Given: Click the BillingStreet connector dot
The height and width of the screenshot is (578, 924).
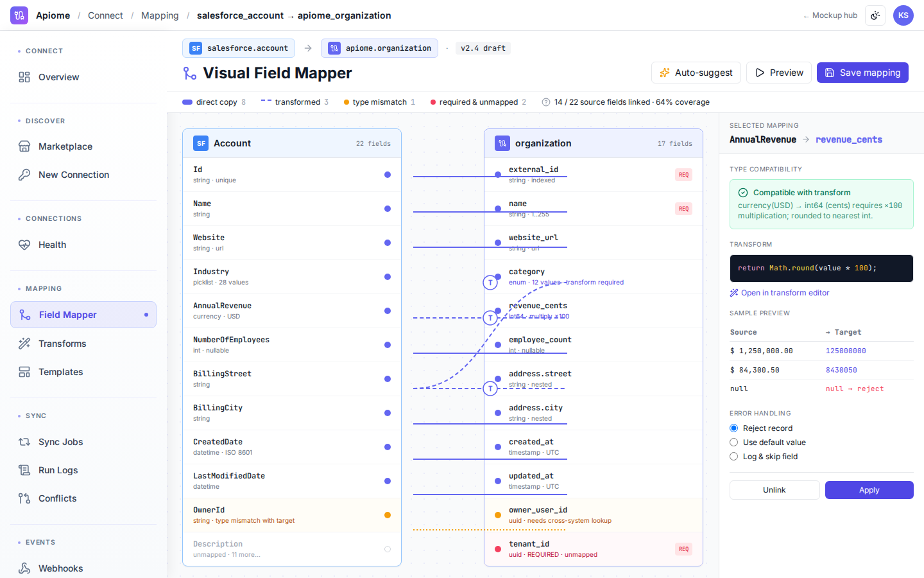Looking at the screenshot, I should pos(388,379).
